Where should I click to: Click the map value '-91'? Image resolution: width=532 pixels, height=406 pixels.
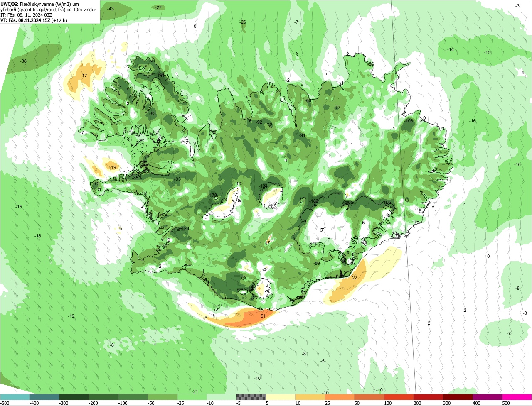point(302,135)
